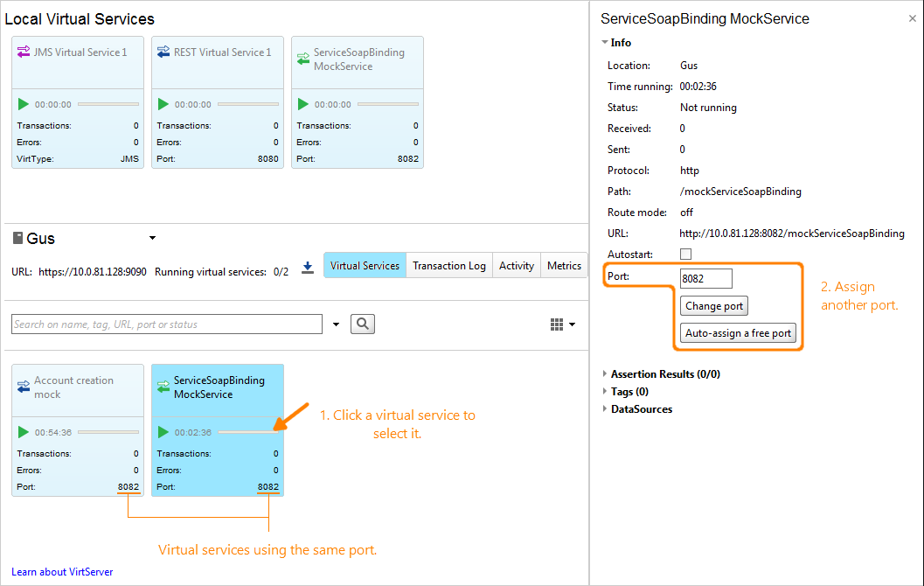Collapse the Info section
924x586 pixels.
coord(605,42)
